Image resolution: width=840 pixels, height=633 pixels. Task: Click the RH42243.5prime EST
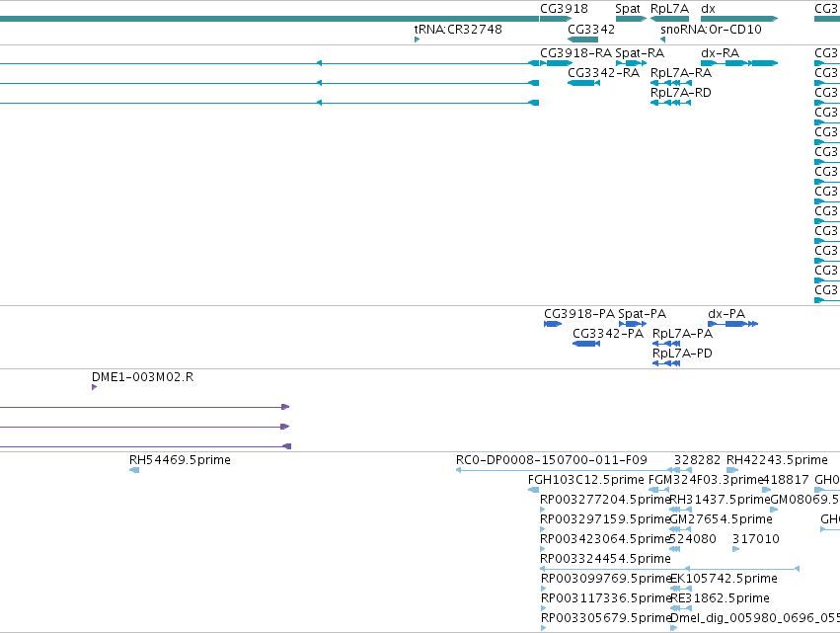732,470
